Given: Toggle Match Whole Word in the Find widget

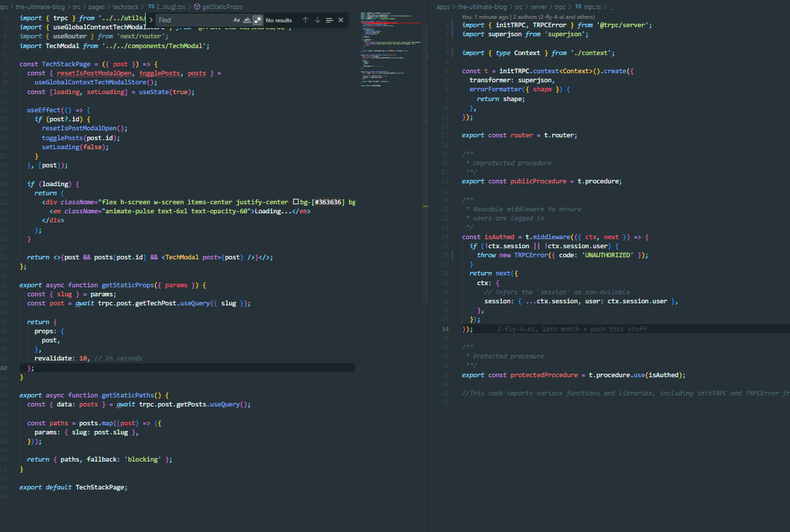Looking at the screenshot, I should (x=247, y=20).
